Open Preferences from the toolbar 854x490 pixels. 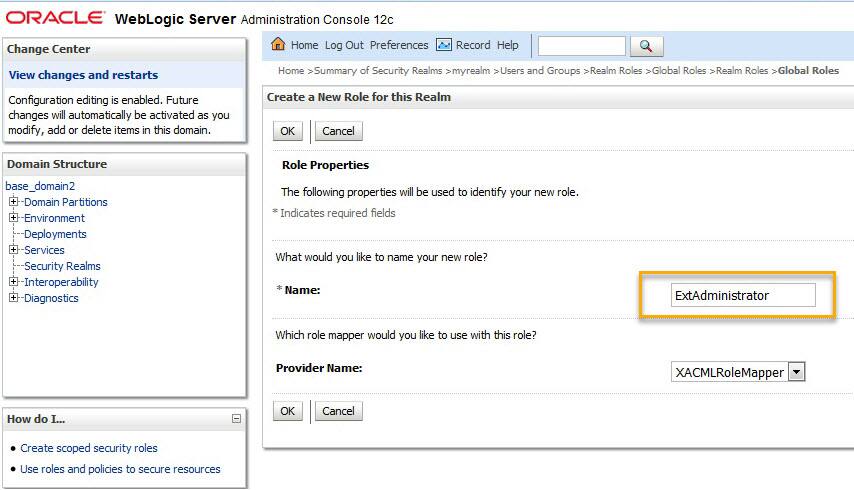(x=399, y=45)
